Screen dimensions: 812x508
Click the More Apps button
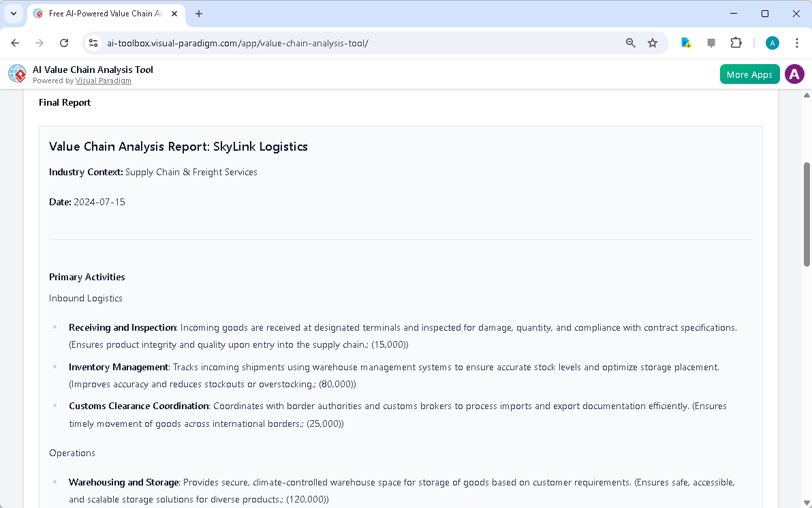(x=749, y=74)
